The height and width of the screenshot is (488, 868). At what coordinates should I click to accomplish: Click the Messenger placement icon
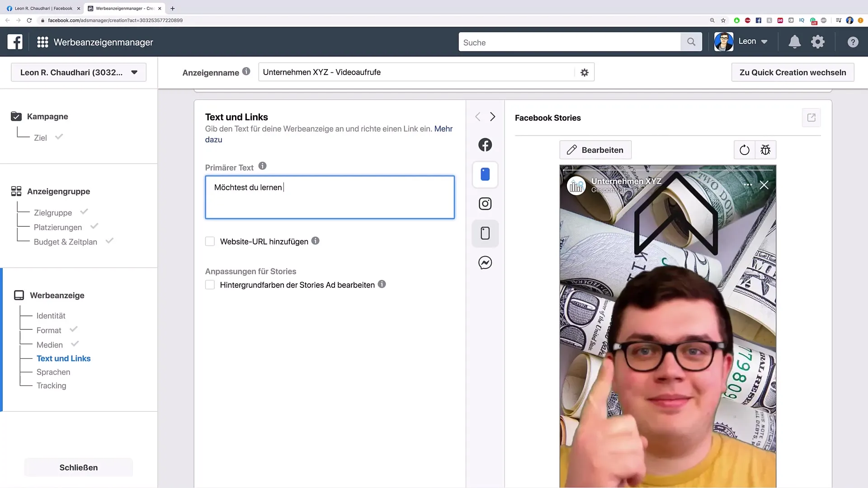485,263
